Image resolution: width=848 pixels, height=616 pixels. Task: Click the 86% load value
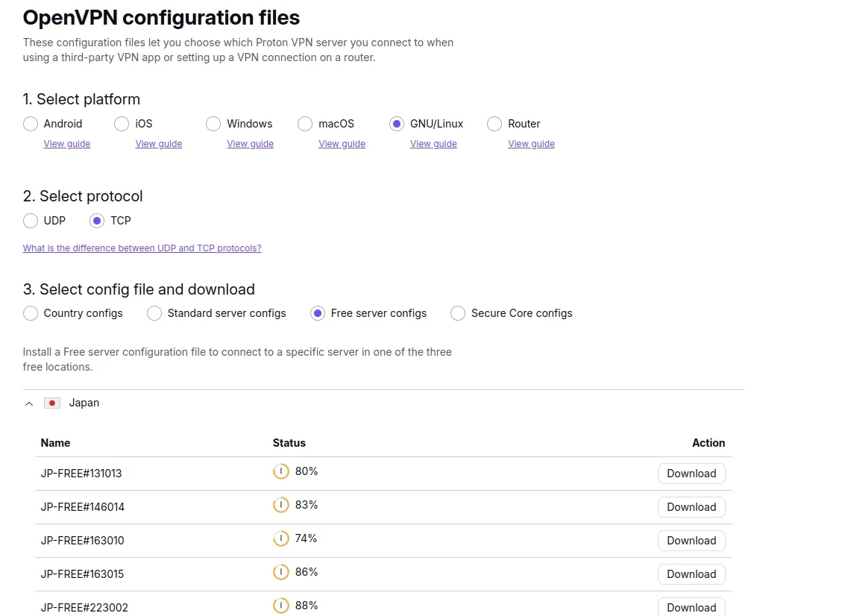point(307,572)
